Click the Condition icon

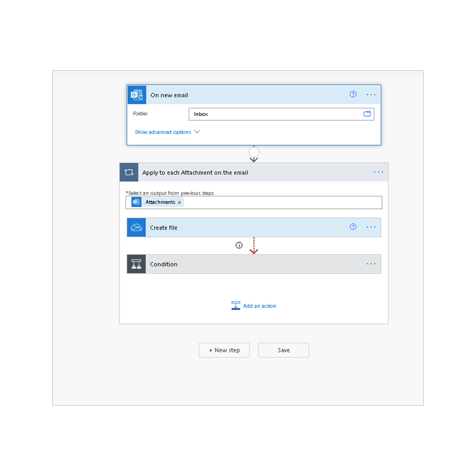[136, 264]
